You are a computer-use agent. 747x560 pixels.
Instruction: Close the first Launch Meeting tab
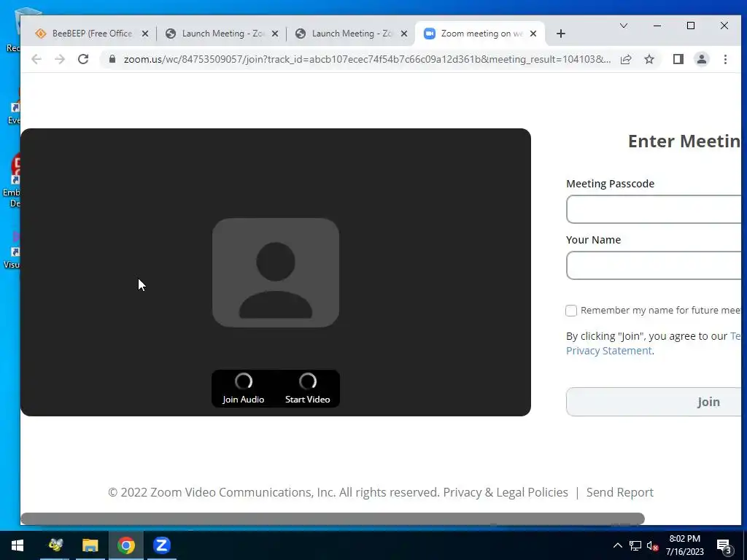(x=275, y=34)
